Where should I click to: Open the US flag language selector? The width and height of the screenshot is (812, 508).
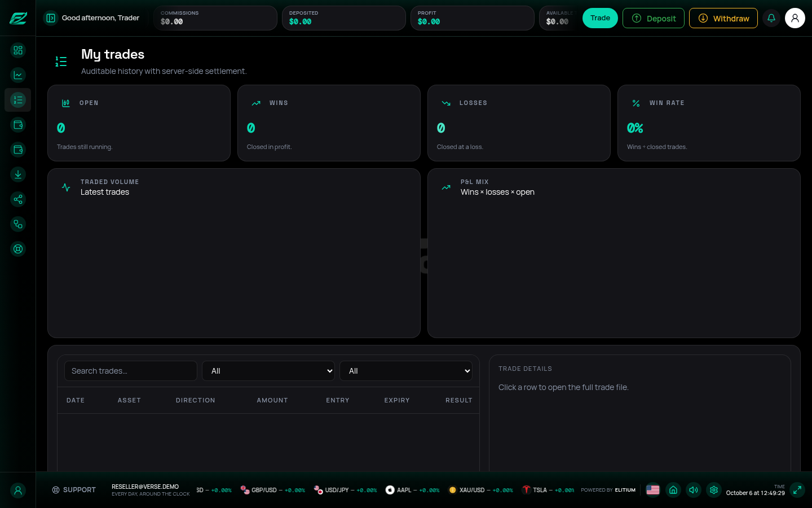(x=653, y=490)
